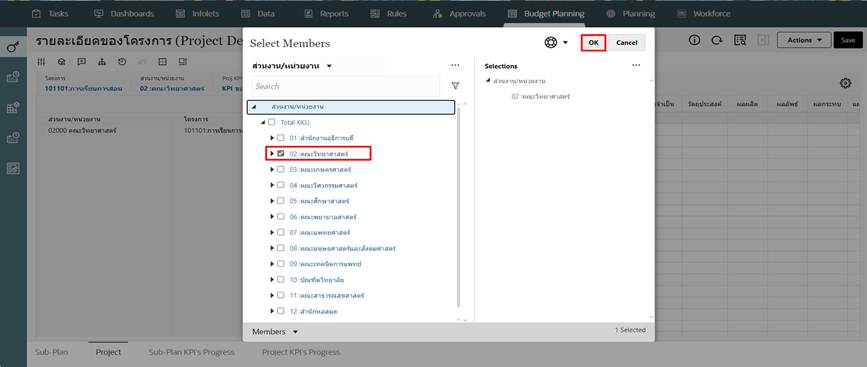The width and height of the screenshot is (867, 367).
Task: Switch to the Dashboards tab
Action: tap(124, 13)
